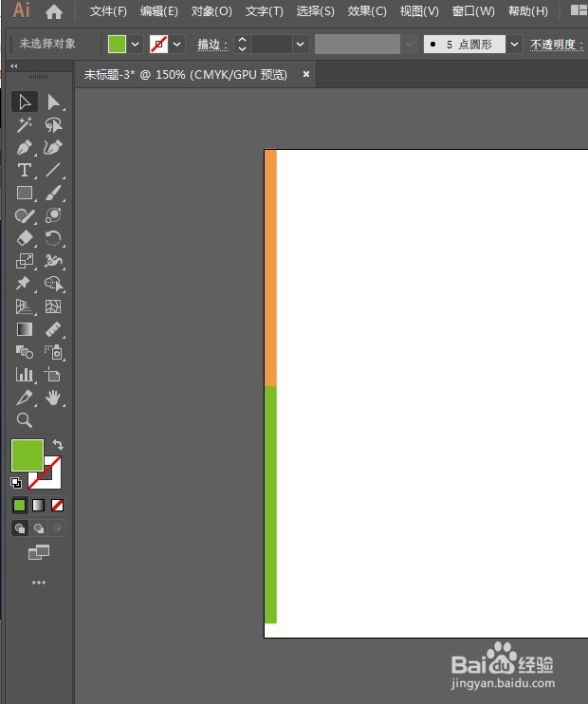
Task: Set paint mode to Color
Action: pos(19,506)
